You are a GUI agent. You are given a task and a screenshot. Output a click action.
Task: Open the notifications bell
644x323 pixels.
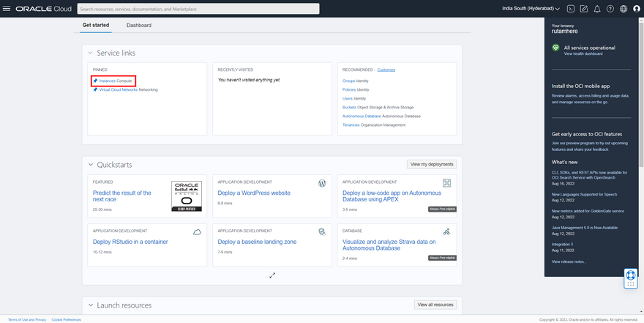point(597,9)
